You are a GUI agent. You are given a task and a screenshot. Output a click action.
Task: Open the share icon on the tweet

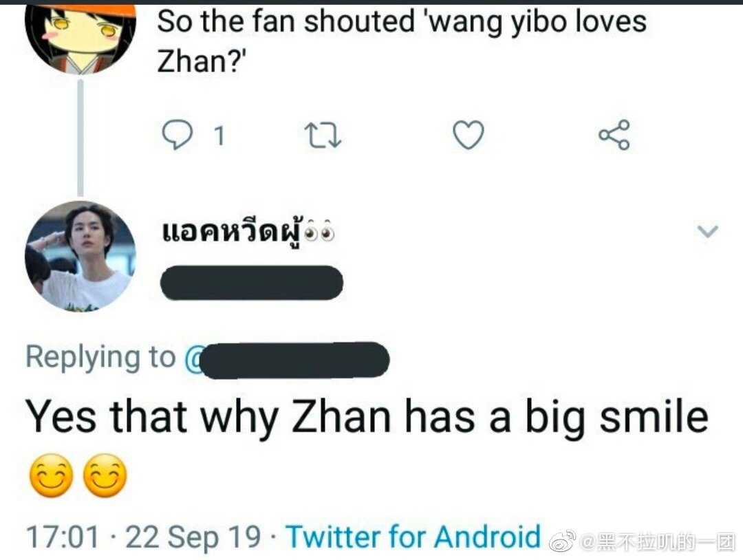(x=614, y=135)
